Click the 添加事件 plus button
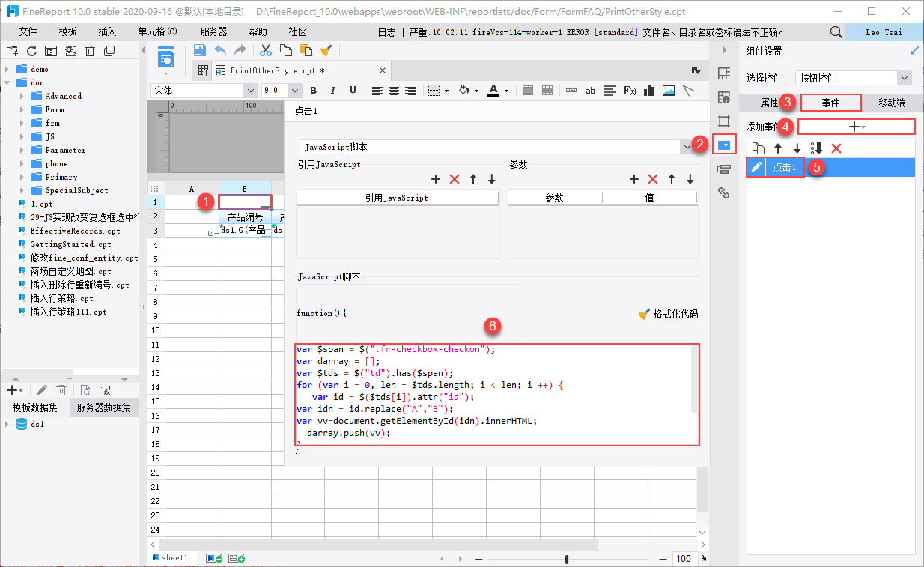 856,127
